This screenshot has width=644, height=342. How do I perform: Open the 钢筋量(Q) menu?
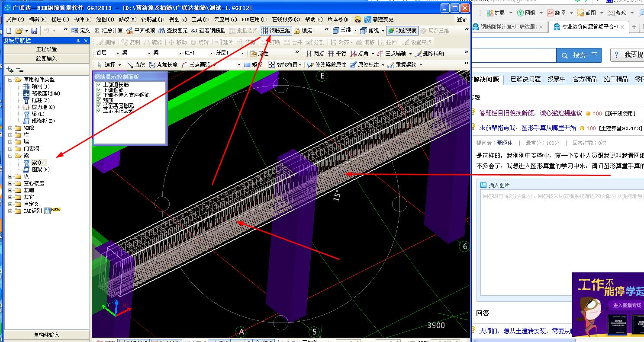tap(153, 19)
